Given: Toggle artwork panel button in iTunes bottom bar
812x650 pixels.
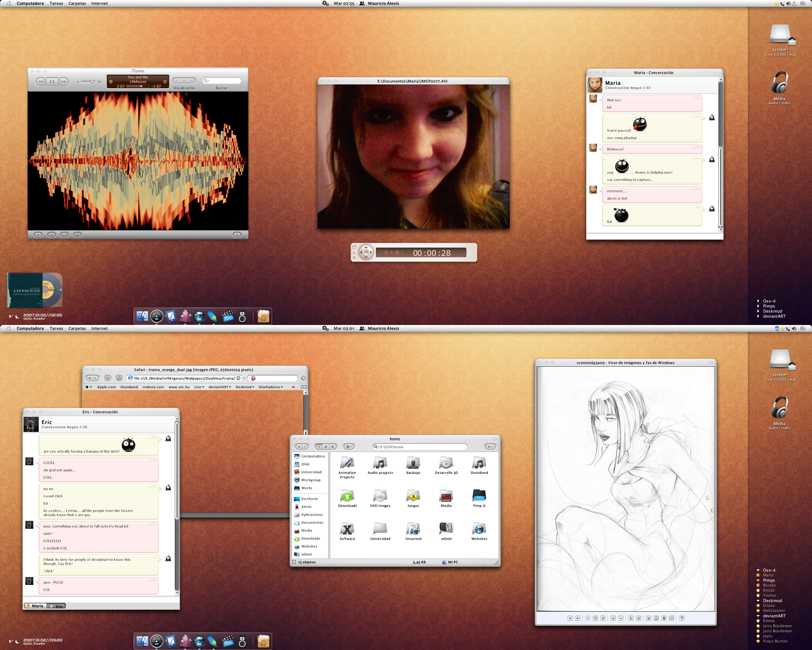Looking at the screenshot, I should [77, 235].
